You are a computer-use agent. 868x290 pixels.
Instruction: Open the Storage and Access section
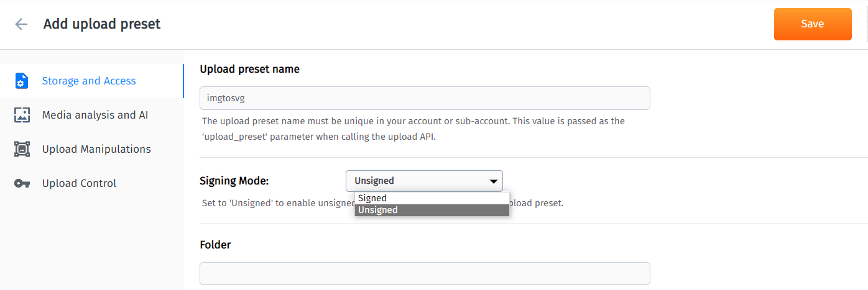[89, 81]
